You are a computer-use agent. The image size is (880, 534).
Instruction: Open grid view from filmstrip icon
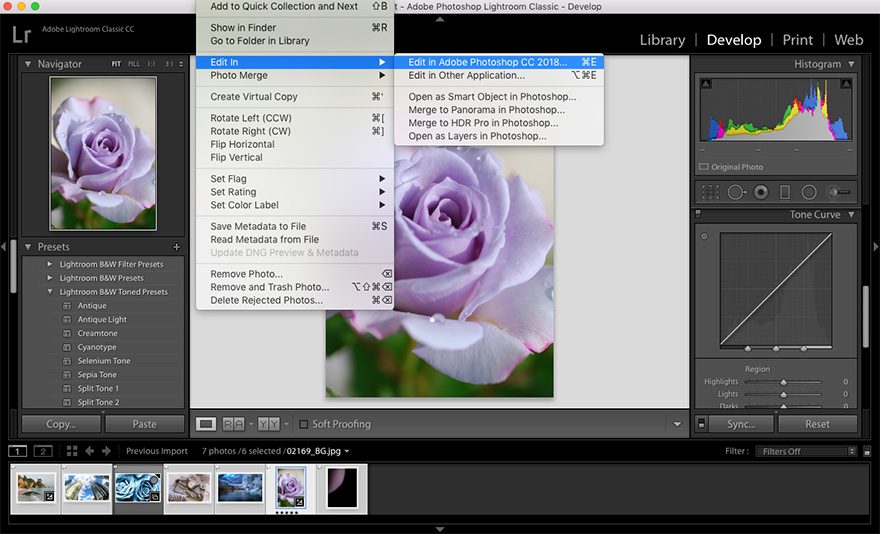click(71, 451)
